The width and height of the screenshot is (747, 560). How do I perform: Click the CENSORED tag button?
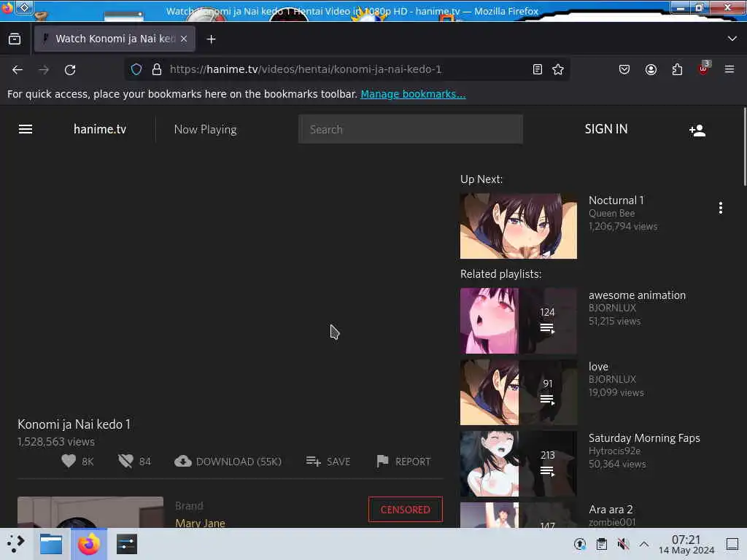[406, 510]
